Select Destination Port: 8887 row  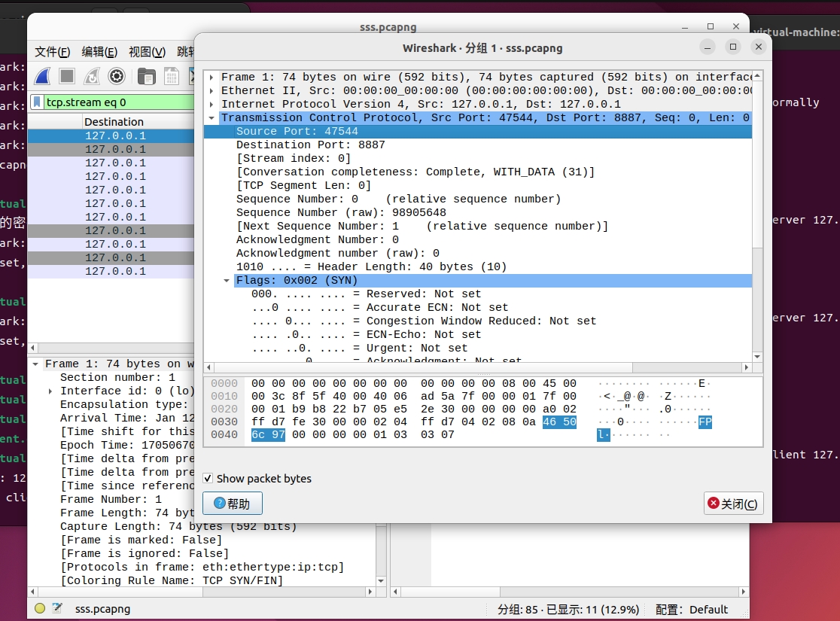pyautogui.click(x=478, y=145)
